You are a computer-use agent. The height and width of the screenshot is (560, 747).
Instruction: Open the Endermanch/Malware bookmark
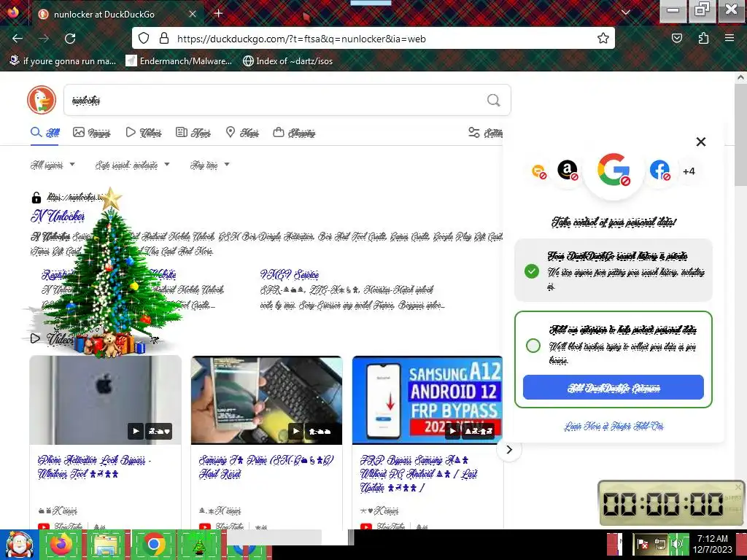coord(179,61)
